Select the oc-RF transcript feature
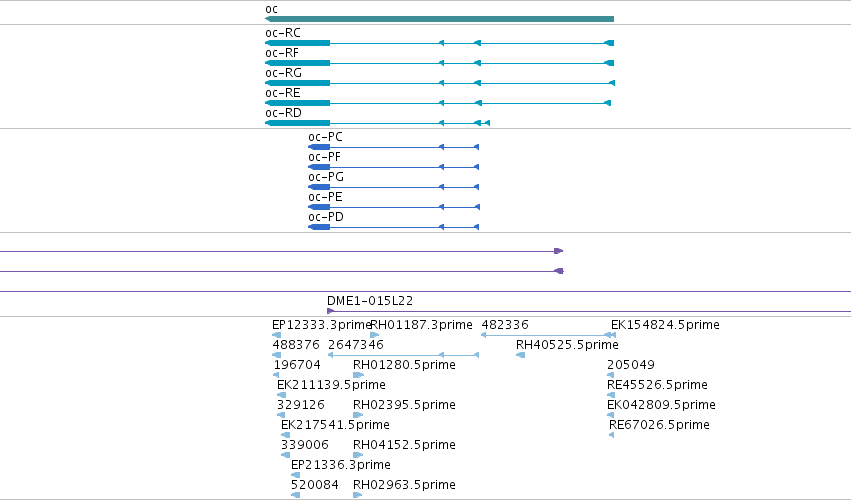851x500 pixels. (x=440, y=63)
